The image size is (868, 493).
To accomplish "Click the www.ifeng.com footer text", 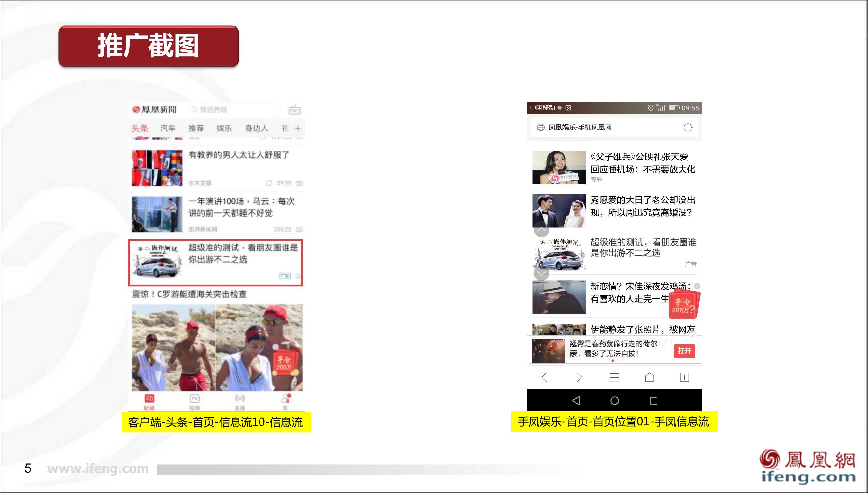I will 98,469.
